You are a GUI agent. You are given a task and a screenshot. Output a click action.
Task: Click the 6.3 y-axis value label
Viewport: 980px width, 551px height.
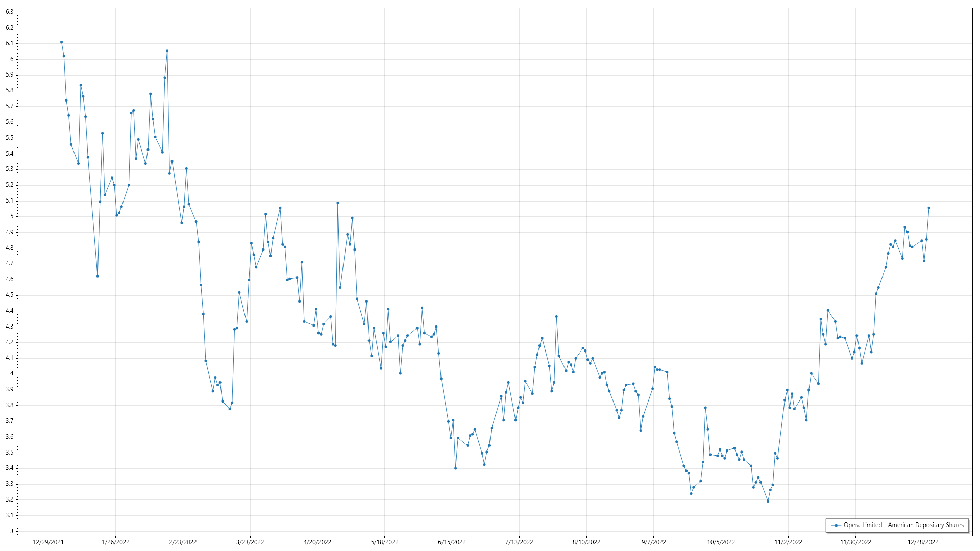[x=10, y=12]
